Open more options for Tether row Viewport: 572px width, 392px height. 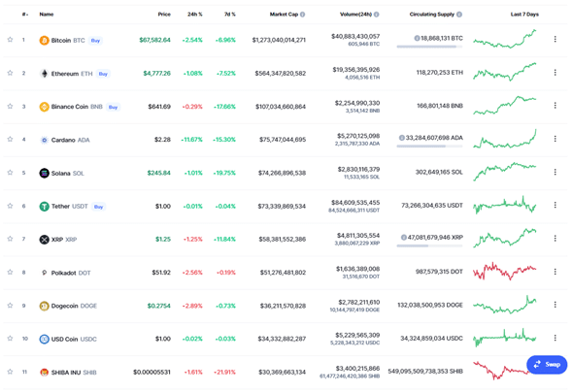pyautogui.click(x=555, y=205)
